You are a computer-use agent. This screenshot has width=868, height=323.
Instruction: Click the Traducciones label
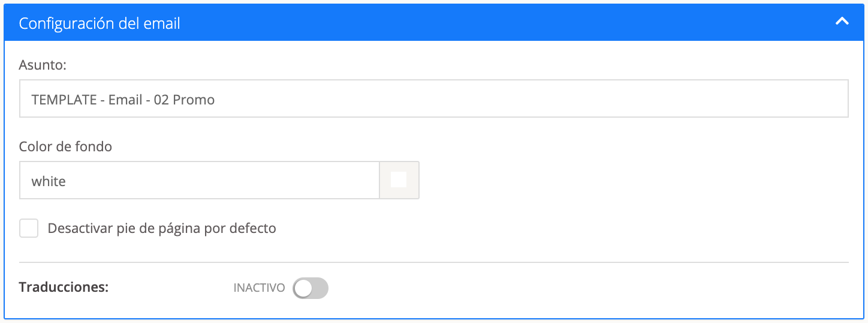click(64, 287)
